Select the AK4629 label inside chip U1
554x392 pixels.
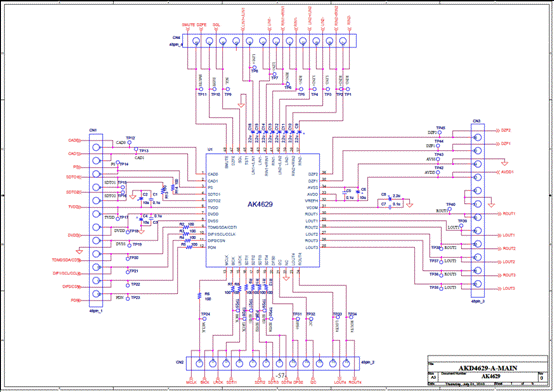tap(260, 205)
